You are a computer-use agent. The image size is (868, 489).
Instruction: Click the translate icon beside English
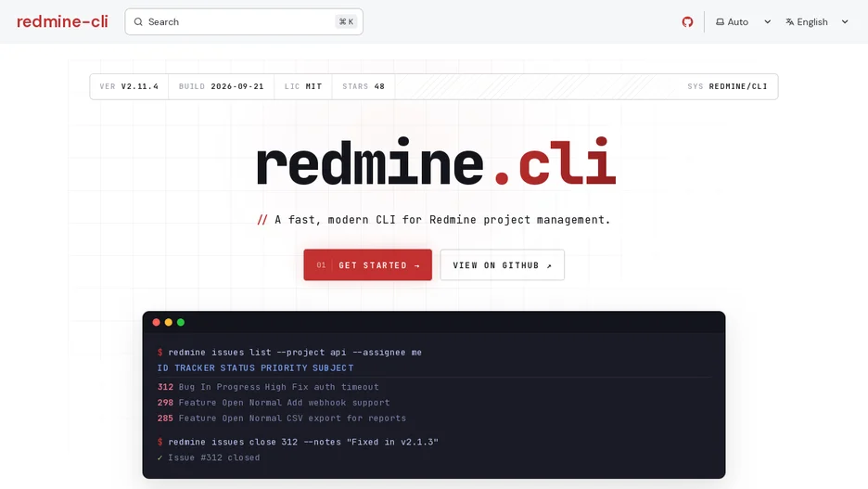(789, 21)
